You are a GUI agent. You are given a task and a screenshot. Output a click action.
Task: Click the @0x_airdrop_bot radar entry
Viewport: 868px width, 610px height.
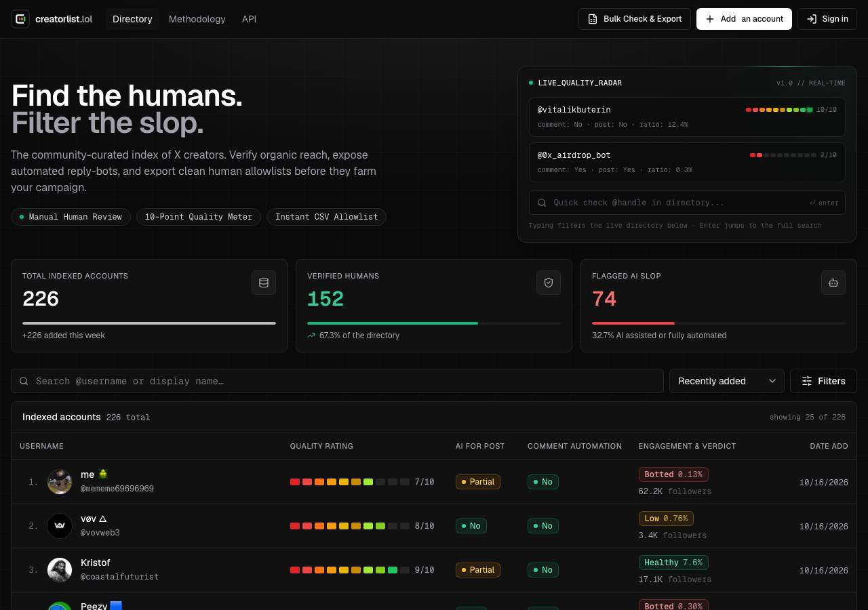pyautogui.click(x=687, y=162)
